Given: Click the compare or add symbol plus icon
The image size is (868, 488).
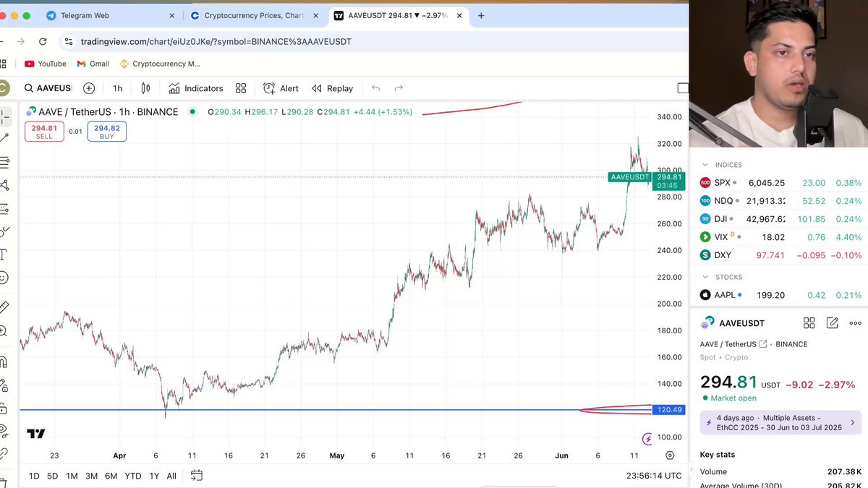Looking at the screenshot, I should click(89, 88).
